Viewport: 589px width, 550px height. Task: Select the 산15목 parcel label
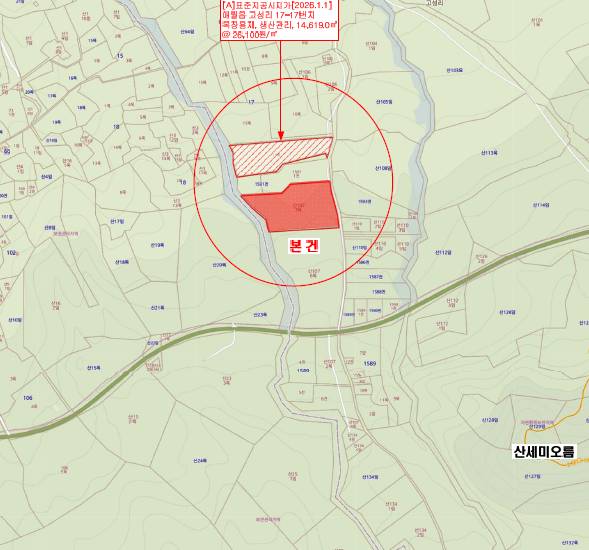94,368
